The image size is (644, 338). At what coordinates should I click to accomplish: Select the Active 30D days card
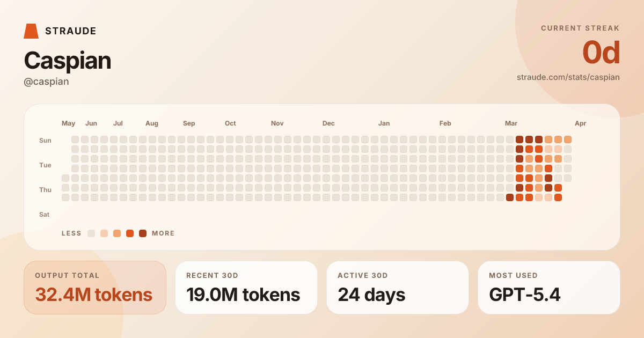[398, 288]
